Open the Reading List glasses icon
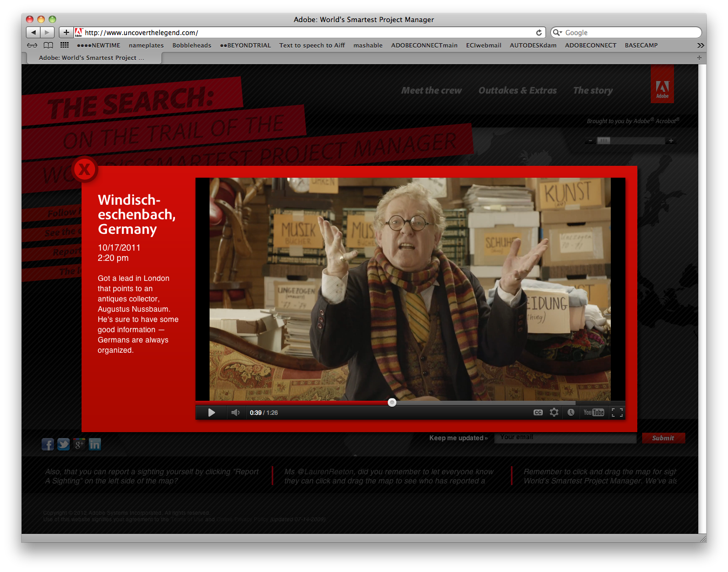This screenshot has width=728, height=572. coord(32,45)
